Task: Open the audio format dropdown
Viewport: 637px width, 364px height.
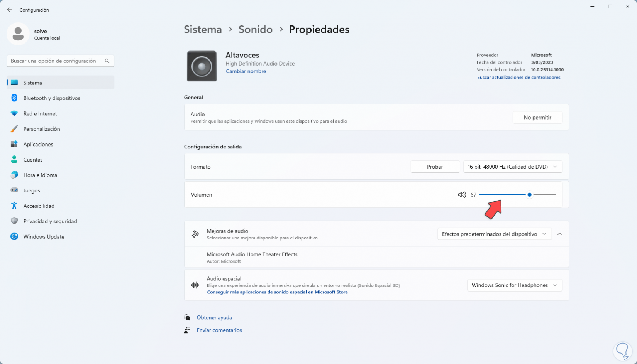Action: pos(512,167)
